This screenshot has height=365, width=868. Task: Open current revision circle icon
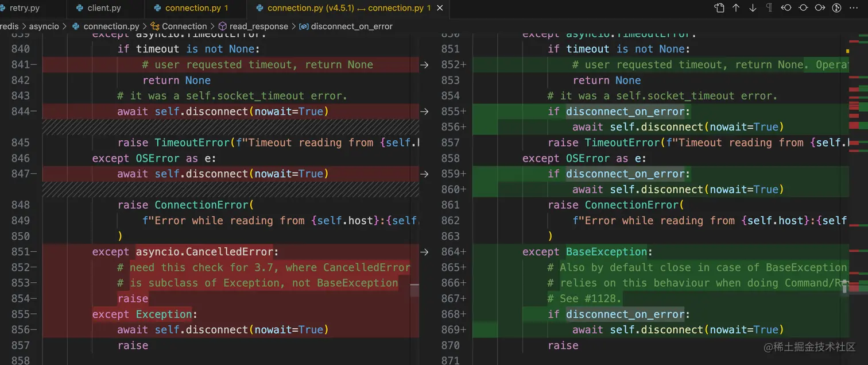(803, 8)
